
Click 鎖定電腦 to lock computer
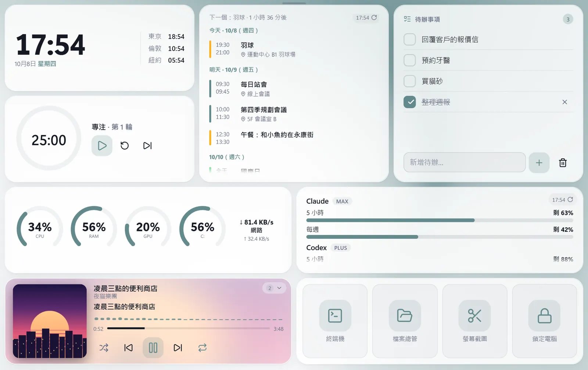(x=544, y=321)
